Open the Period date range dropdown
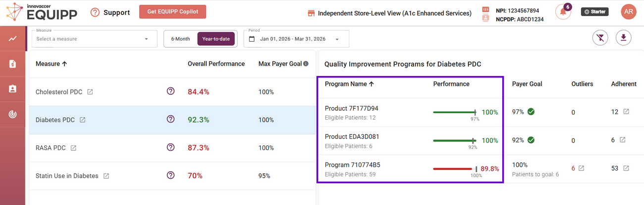Viewport: 644px width, 205px height. pos(296,39)
